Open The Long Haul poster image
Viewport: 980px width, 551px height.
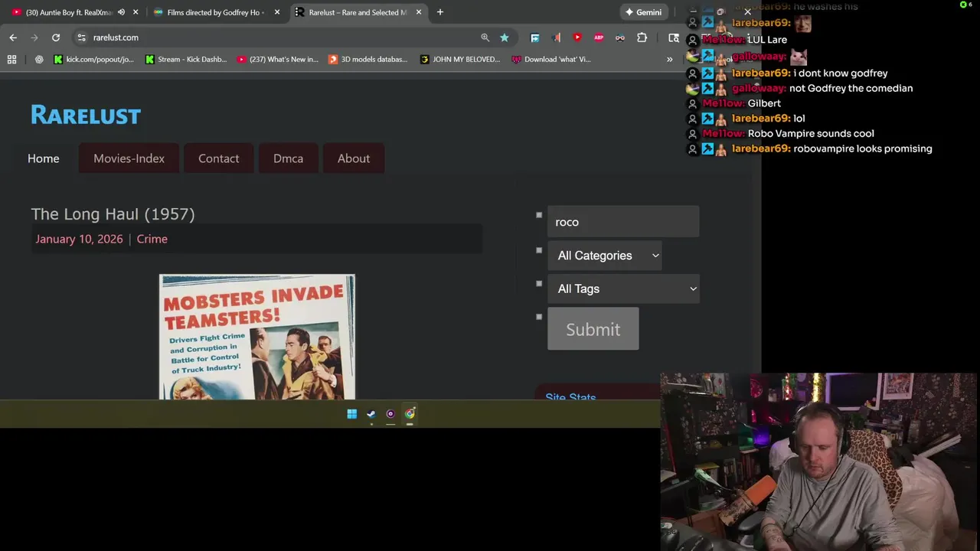tap(257, 337)
